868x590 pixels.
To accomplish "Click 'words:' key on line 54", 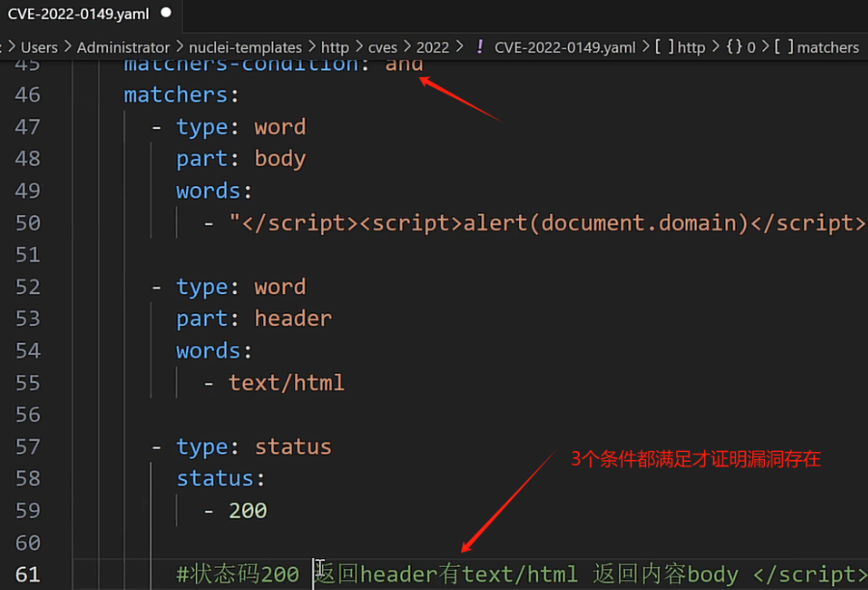I will click(214, 351).
